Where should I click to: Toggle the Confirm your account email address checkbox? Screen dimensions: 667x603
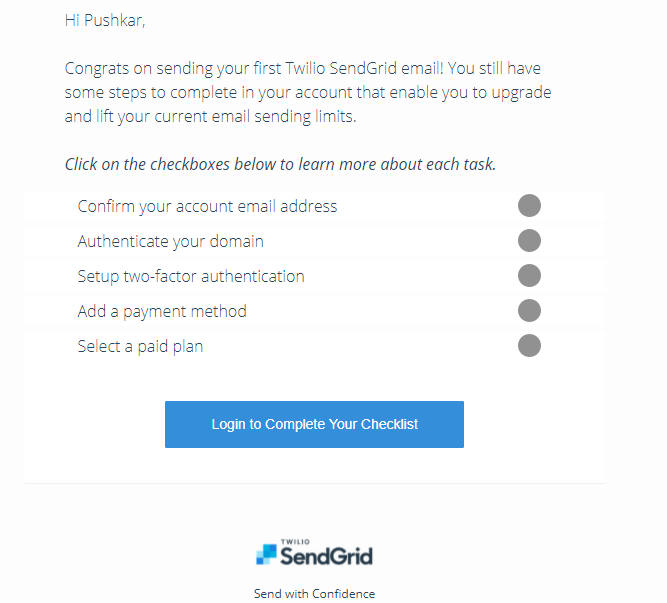click(x=529, y=206)
